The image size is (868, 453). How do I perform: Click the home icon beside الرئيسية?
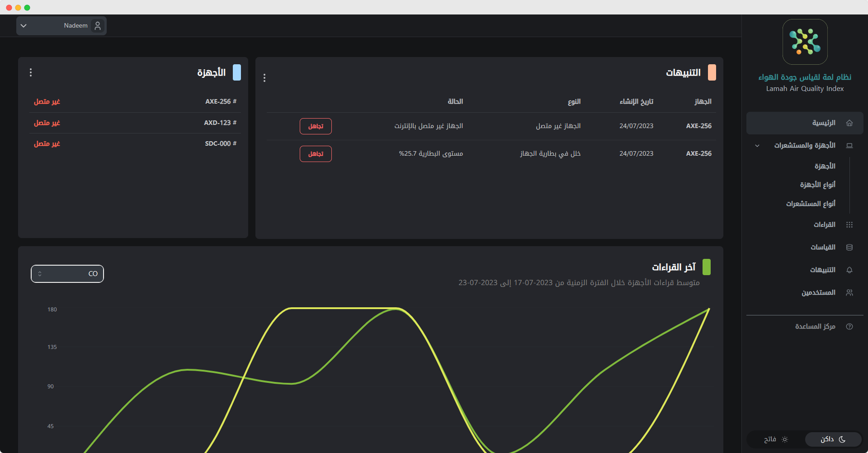click(x=849, y=123)
